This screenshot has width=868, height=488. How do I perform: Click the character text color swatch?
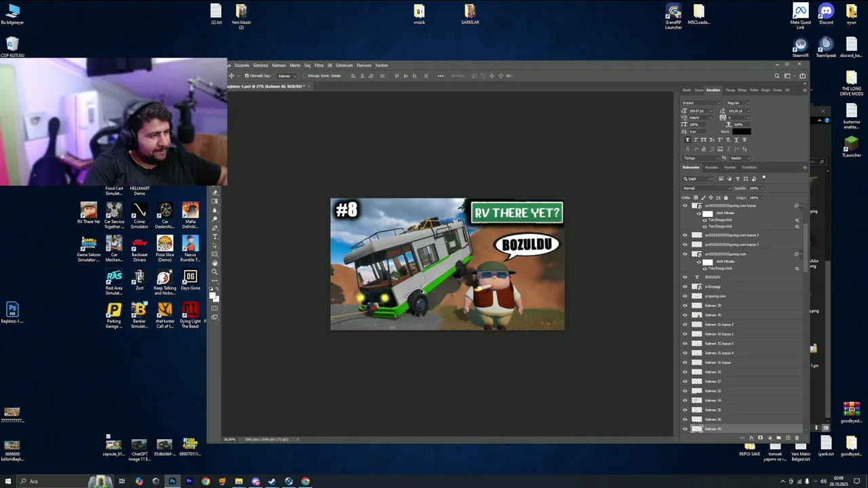point(742,131)
